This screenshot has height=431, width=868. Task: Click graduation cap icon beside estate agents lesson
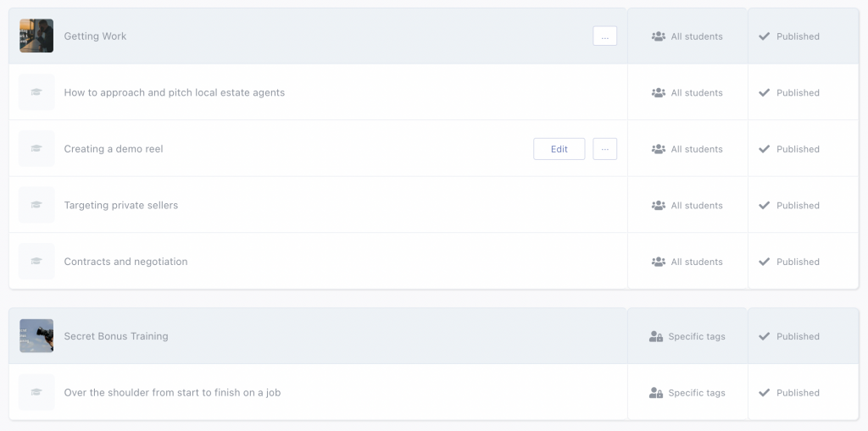point(36,92)
